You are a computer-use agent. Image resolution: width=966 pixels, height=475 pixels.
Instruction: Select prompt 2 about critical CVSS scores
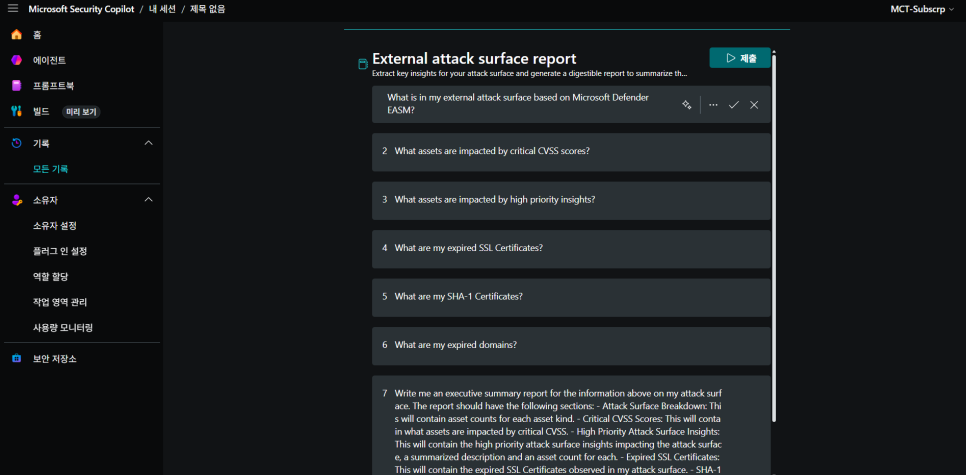(x=571, y=152)
